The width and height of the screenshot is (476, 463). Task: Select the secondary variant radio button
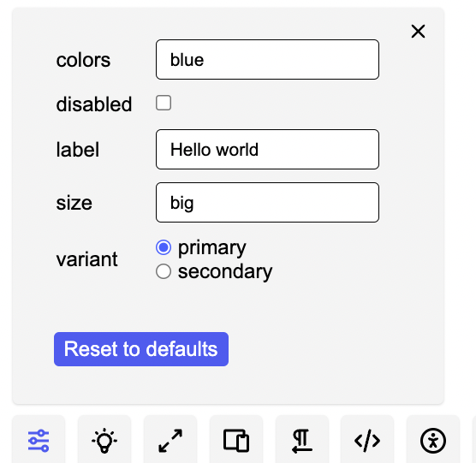click(x=164, y=271)
